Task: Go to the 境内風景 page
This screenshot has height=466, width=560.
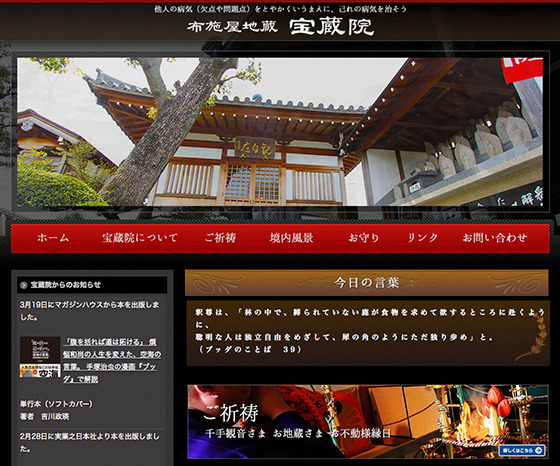Action: (291, 238)
